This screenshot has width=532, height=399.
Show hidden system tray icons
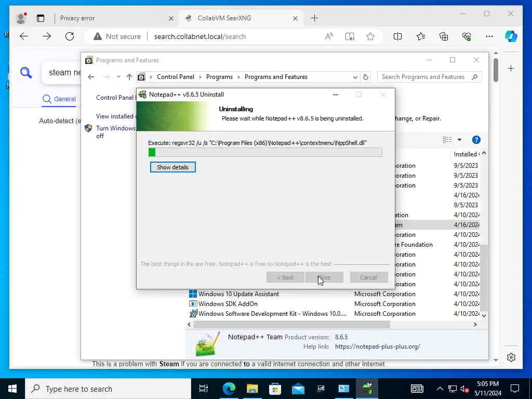tap(440, 389)
